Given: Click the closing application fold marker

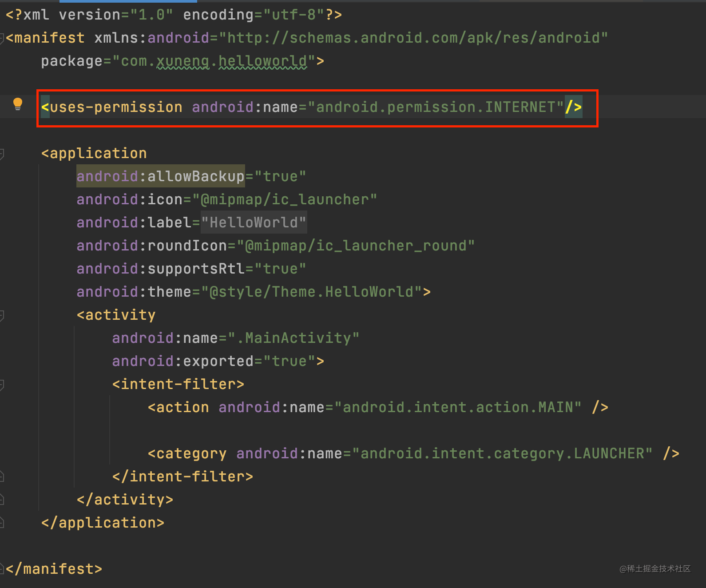Looking at the screenshot, I should coord(2,523).
